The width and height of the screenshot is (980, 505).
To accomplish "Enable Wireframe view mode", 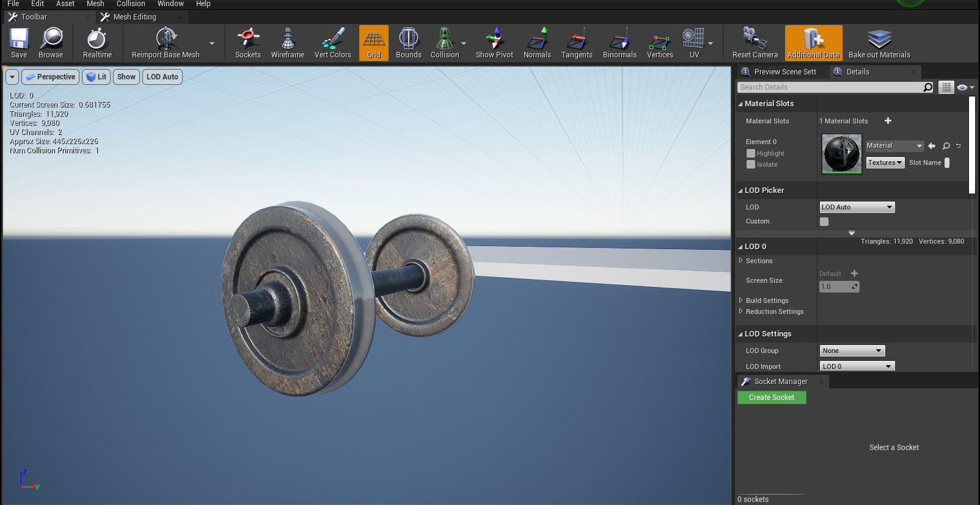I will (x=288, y=43).
